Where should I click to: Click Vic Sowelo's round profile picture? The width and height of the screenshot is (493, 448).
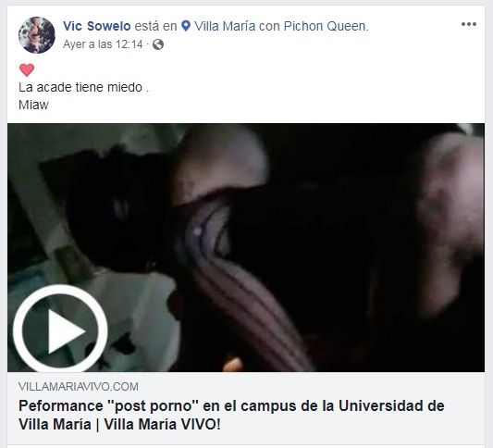[37, 35]
